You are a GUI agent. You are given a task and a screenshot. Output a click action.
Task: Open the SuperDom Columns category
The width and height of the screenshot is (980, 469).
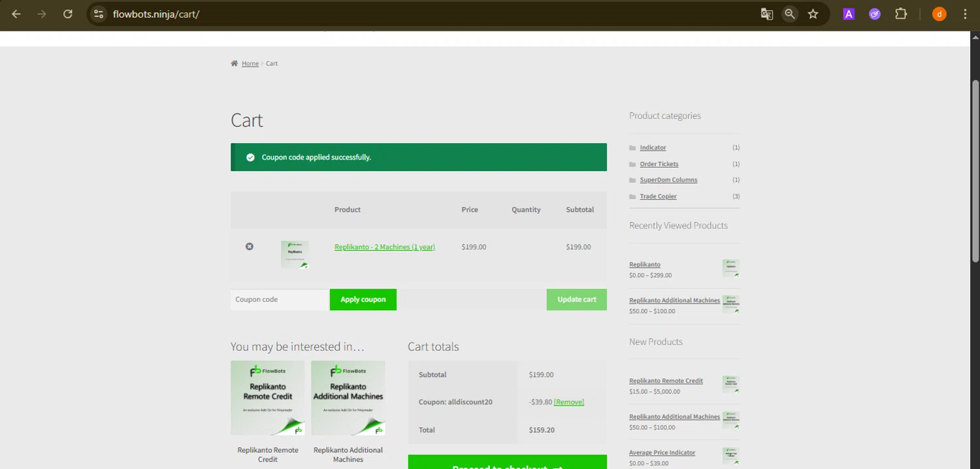(x=668, y=180)
